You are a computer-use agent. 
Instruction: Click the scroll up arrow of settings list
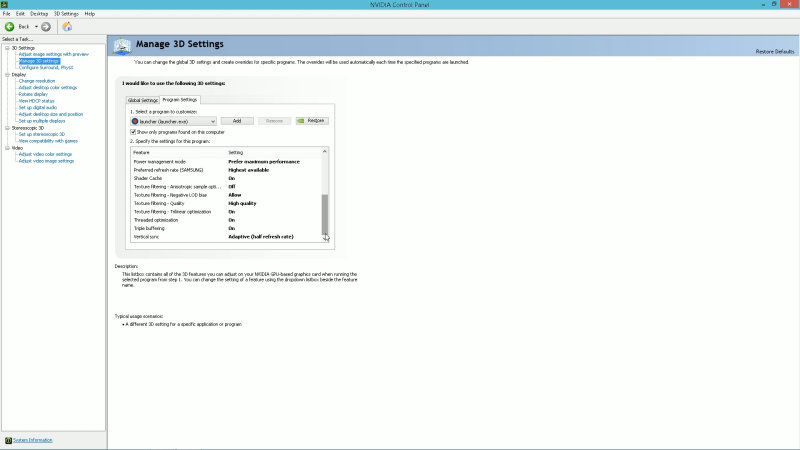tap(324, 152)
